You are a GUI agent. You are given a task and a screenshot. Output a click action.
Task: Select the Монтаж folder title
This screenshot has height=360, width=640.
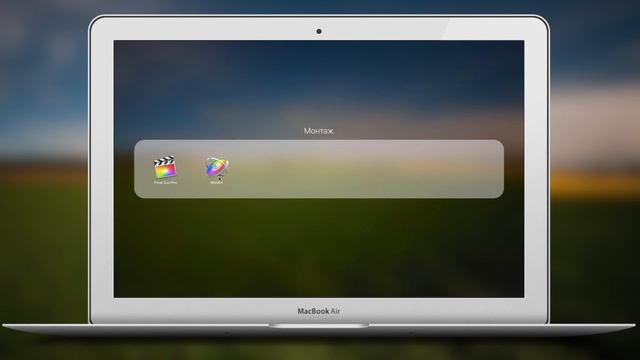pyautogui.click(x=318, y=131)
